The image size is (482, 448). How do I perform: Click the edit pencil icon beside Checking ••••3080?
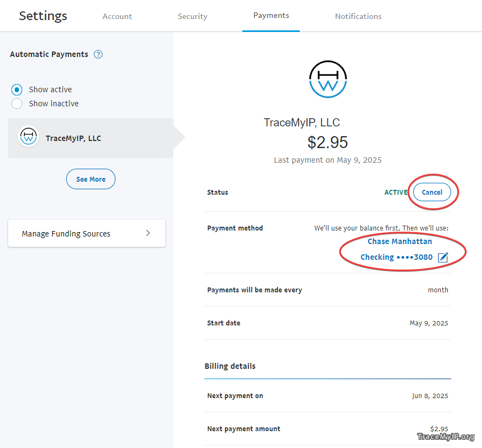[443, 257]
